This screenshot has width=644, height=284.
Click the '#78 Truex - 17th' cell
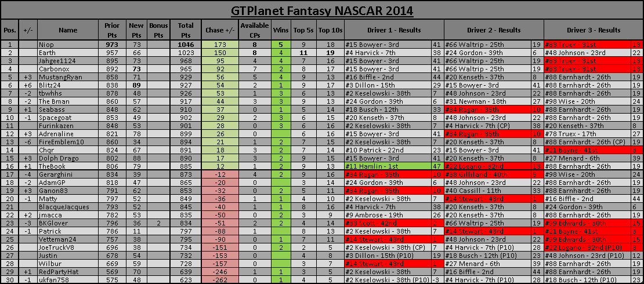point(587,133)
